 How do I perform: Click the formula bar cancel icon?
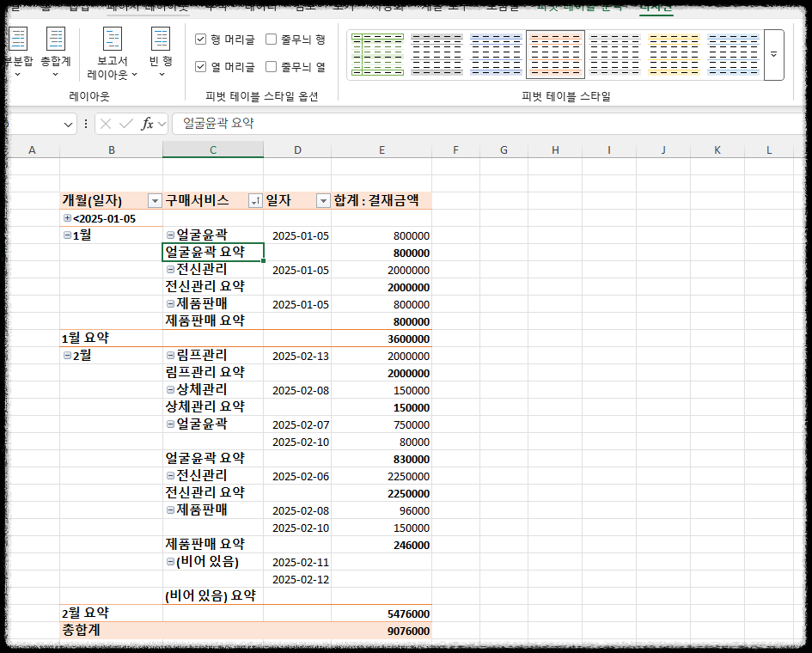(106, 124)
